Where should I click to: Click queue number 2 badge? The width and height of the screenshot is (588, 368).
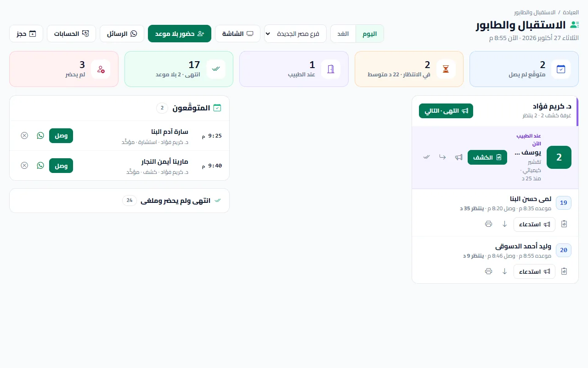click(559, 157)
